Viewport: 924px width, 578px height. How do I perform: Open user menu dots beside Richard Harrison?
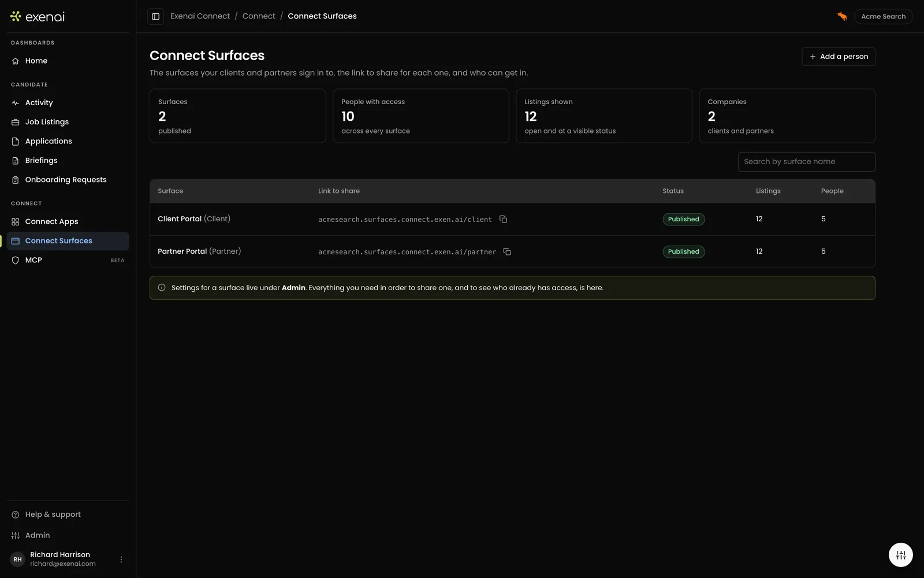click(x=121, y=560)
